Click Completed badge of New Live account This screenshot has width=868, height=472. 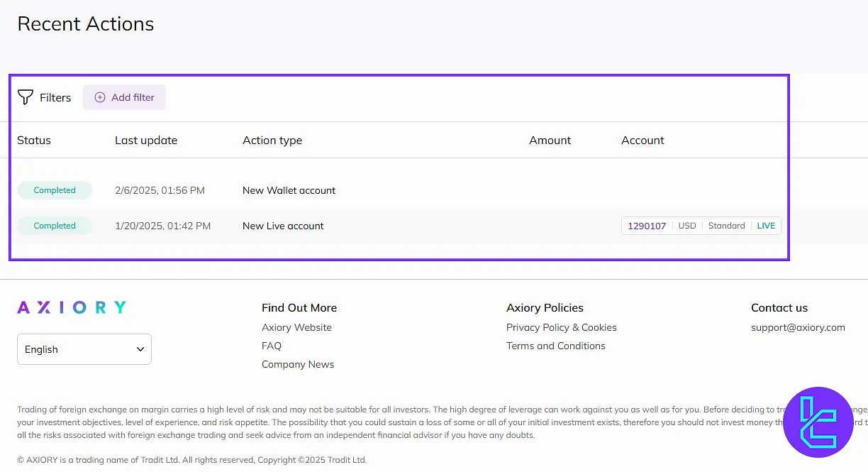coord(55,226)
